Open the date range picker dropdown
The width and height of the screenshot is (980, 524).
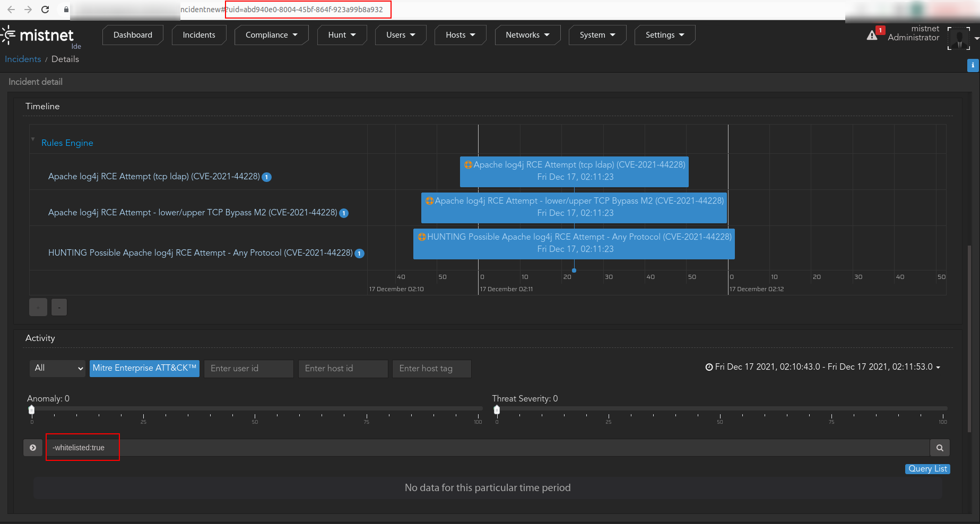(822, 367)
